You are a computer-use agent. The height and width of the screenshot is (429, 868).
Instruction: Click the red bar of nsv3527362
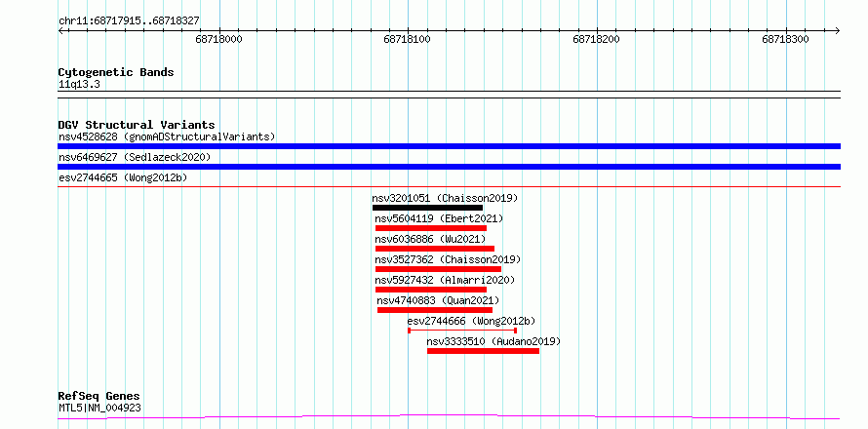pyautogui.click(x=438, y=269)
